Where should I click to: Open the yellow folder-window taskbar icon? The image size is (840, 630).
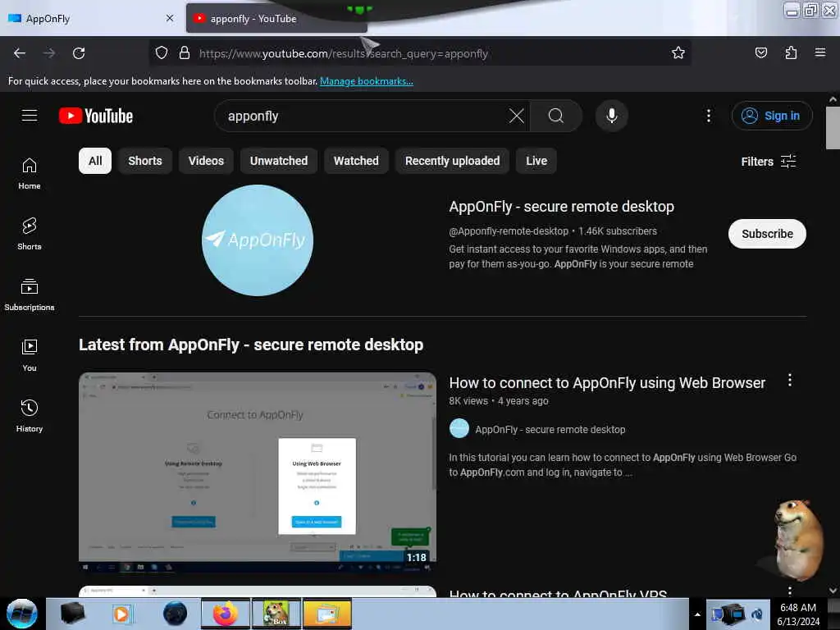pos(326,614)
